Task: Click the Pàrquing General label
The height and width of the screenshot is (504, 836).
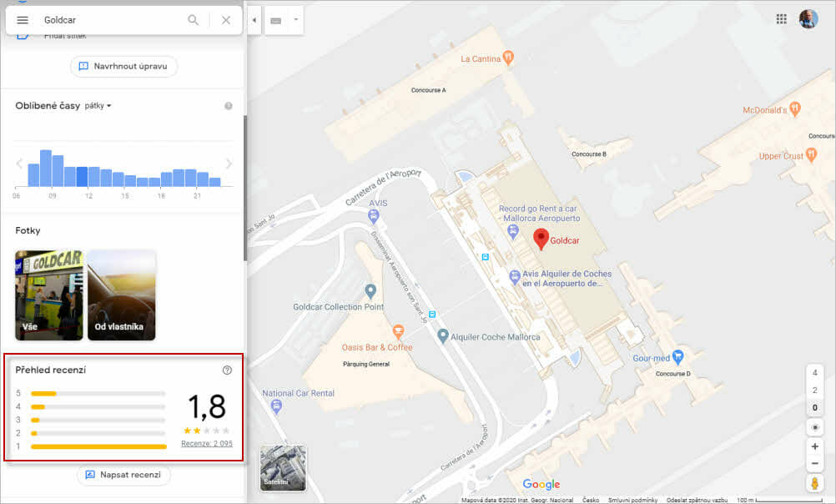Action: click(x=366, y=365)
